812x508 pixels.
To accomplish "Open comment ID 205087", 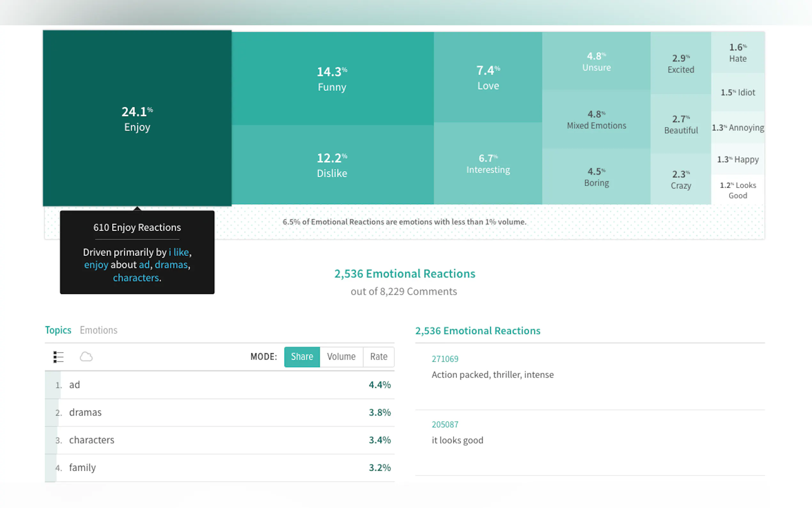I will tap(444, 424).
